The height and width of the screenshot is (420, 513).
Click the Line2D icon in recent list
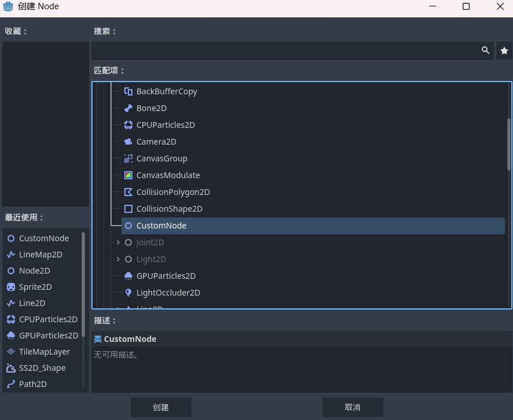[x=11, y=303]
